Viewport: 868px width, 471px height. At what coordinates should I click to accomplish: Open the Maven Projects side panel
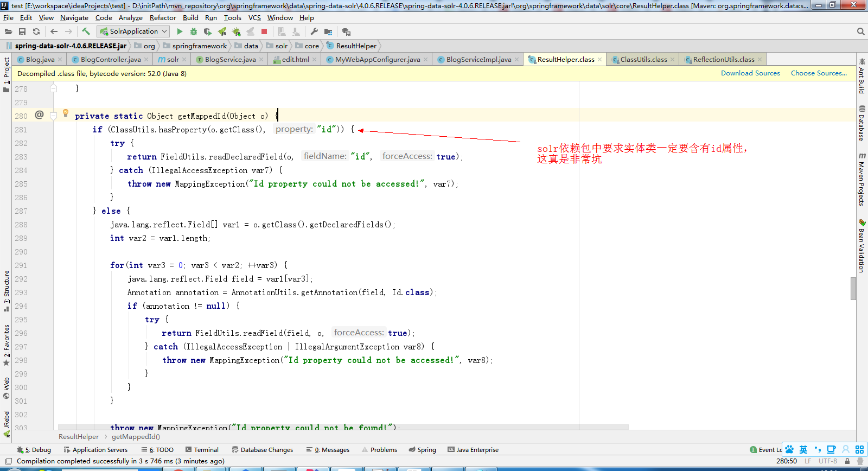click(x=861, y=180)
